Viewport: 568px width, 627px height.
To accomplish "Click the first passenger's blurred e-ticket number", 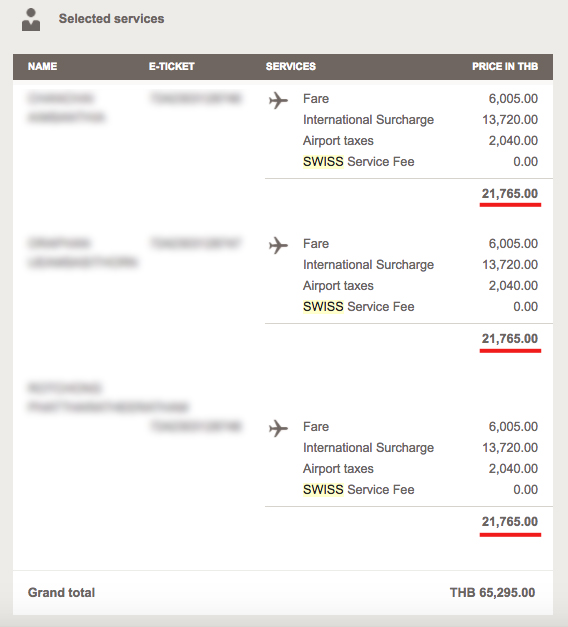I will [196, 98].
